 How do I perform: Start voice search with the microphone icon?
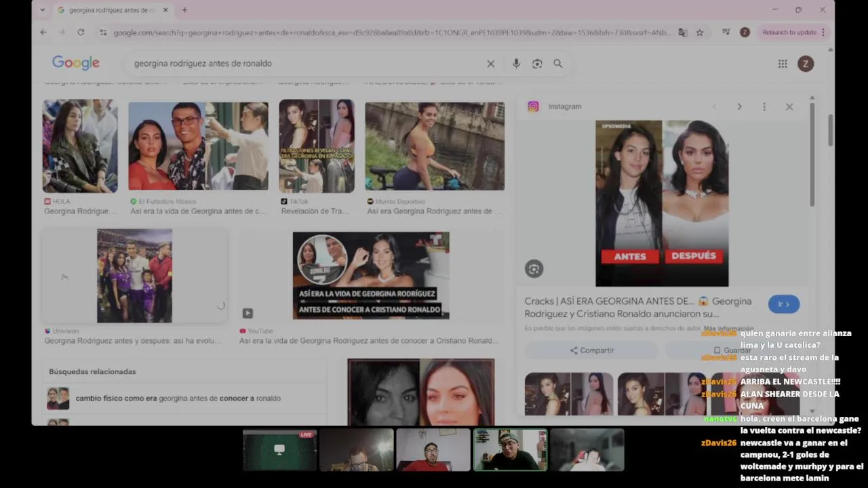click(516, 63)
